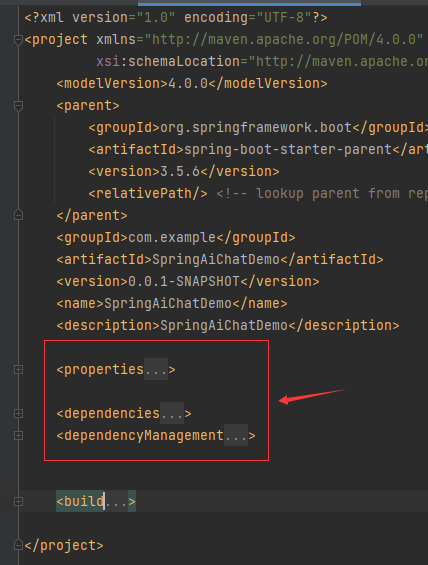Click SpringAiChatDemo in the name tag
Viewport: 428px width, 565px height.
click(x=168, y=303)
